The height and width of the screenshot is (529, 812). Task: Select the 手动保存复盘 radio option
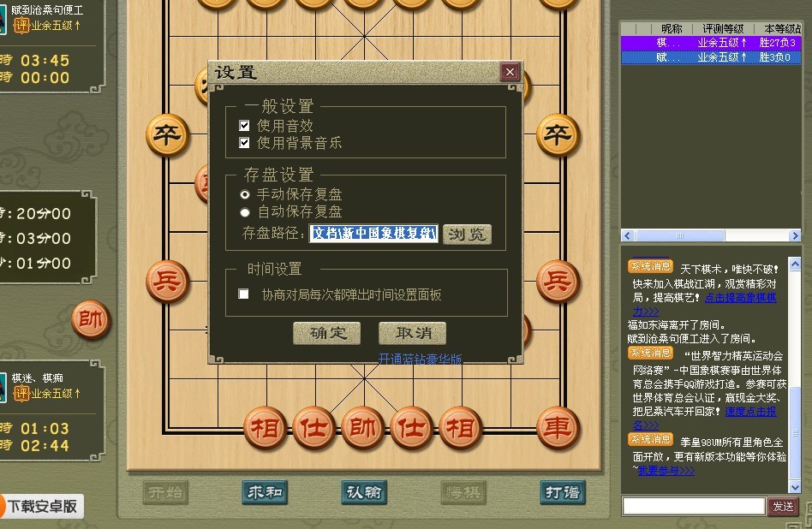click(245, 194)
